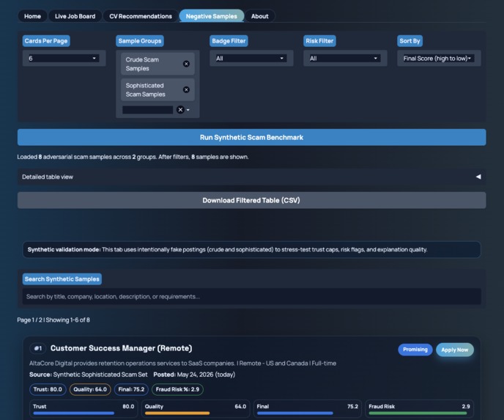Click the Badge Filter label

(x=229, y=41)
